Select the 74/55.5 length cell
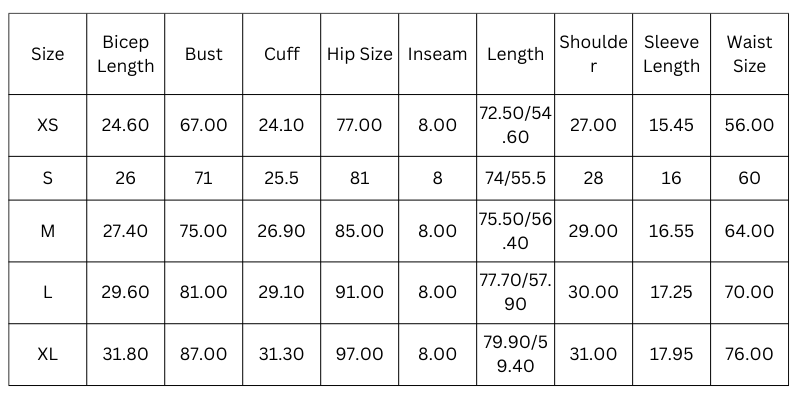 (x=515, y=178)
